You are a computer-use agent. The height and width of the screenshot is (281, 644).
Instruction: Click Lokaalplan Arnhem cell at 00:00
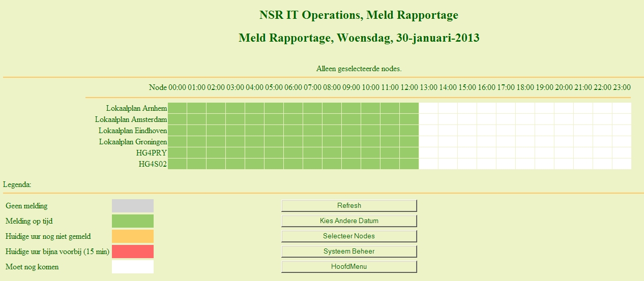coord(178,108)
